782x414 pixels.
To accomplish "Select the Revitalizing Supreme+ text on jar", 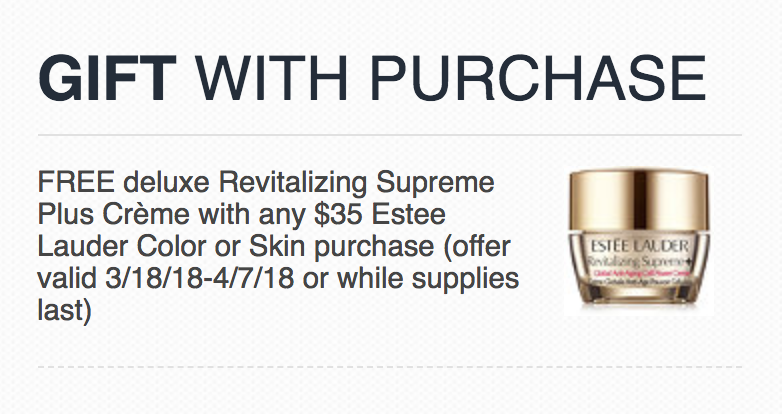I will coord(640,261).
